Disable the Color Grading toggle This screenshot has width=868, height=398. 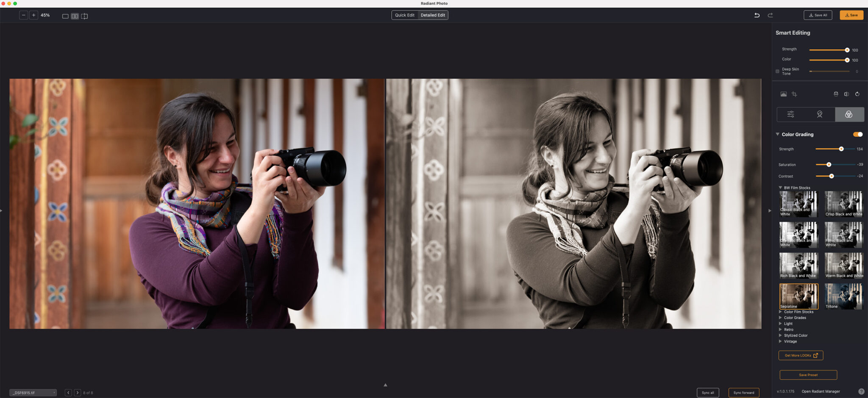[x=858, y=134]
